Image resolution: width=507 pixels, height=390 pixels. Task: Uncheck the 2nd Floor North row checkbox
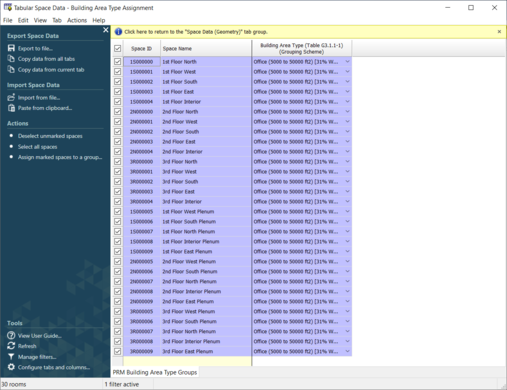coord(117,111)
